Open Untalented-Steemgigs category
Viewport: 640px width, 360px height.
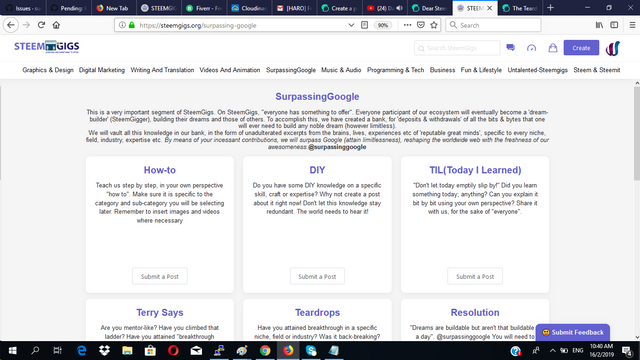tap(538, 70)
